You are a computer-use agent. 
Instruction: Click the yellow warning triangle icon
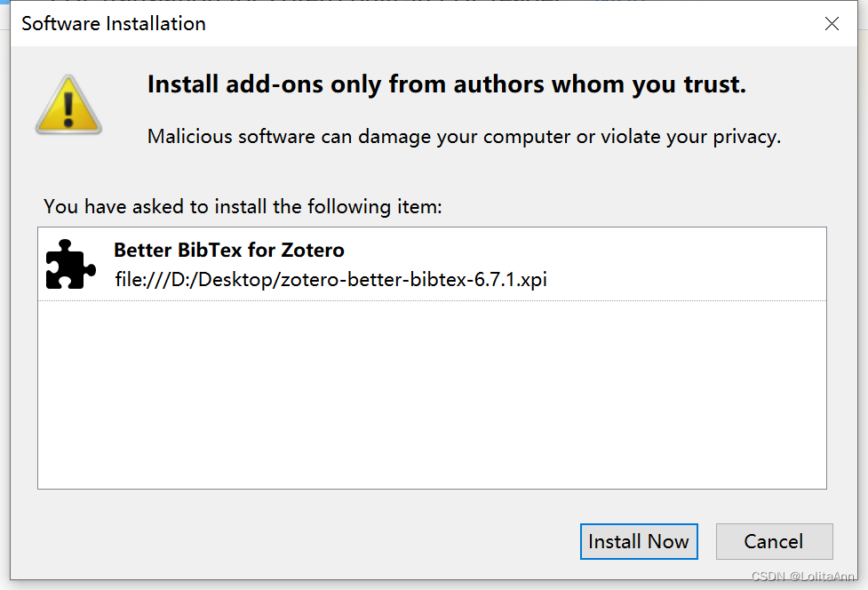click(x=68, y=105)
